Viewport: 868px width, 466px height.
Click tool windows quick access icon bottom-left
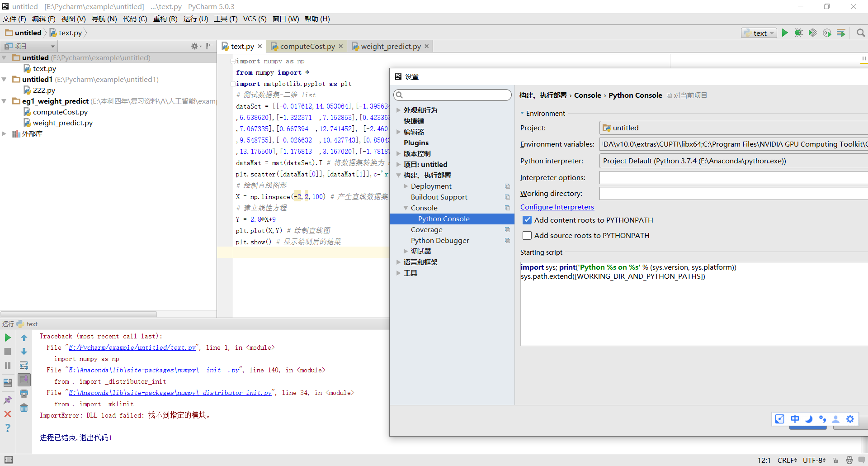(x=8, y=460)
